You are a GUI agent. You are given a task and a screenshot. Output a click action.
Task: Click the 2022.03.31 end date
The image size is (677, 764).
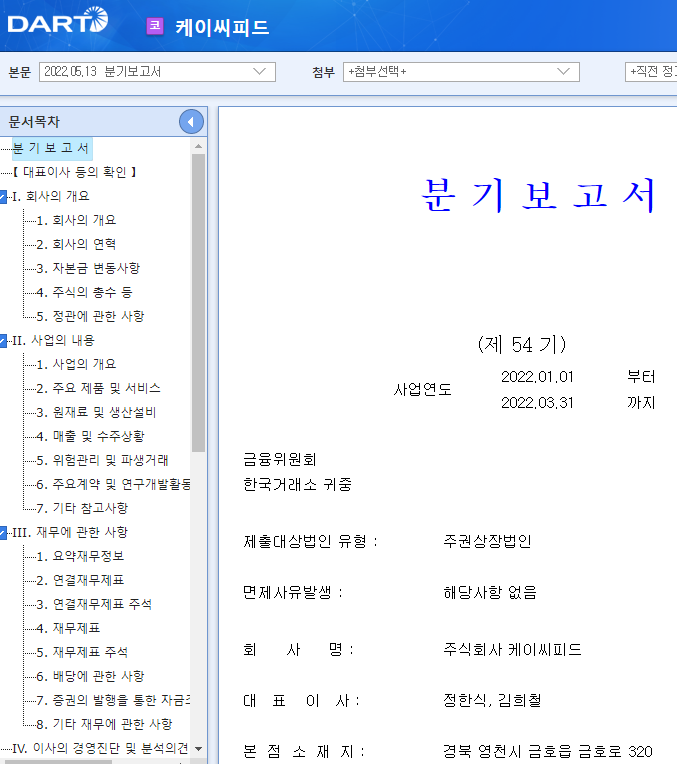(x=537, y=402)
